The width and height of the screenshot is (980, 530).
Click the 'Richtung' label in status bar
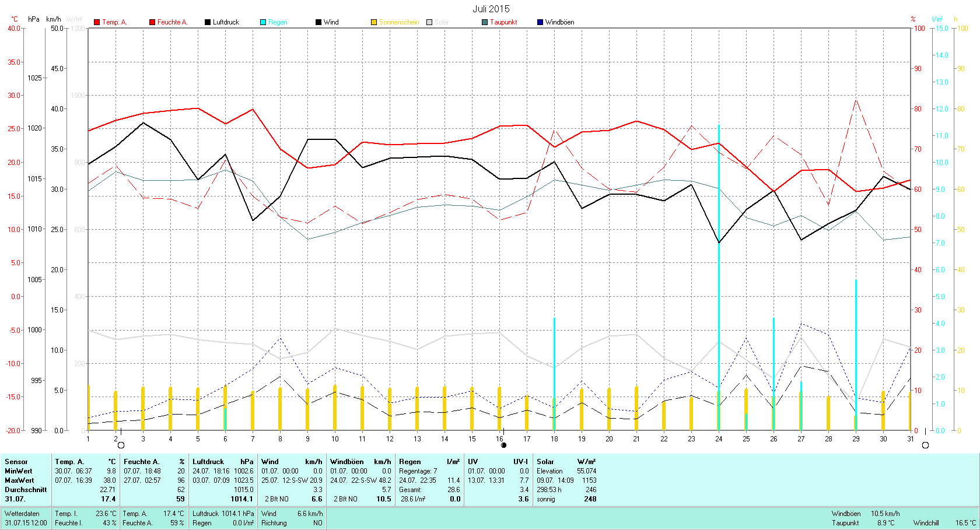coord(274,523)
